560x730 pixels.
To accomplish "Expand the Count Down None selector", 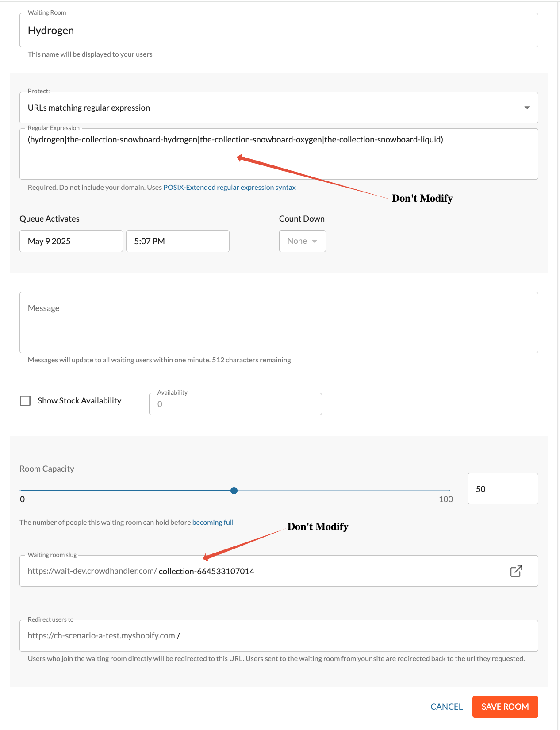I will (x=303, y=241).
